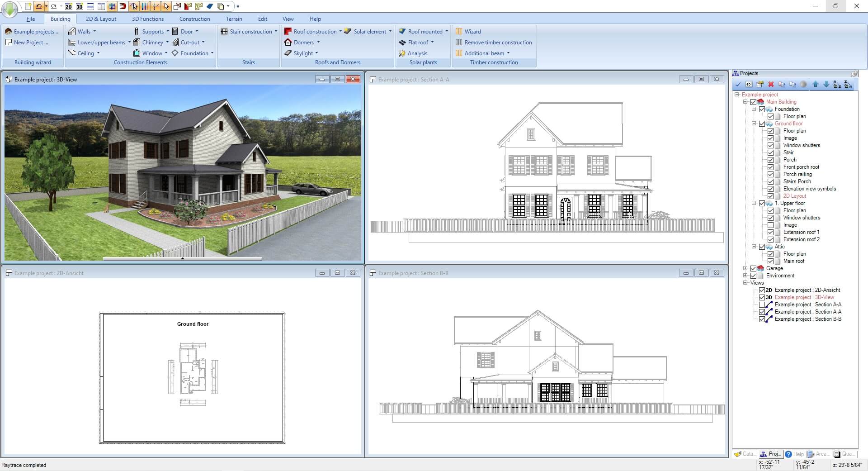Select the 2D view toolbar icon

[69, 7]
